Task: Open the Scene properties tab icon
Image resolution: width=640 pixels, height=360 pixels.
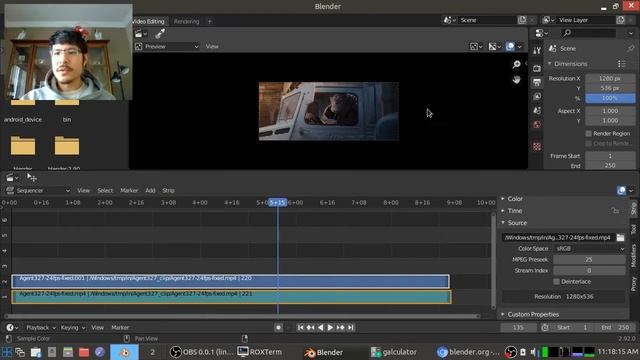Action: tap(537, 110)
